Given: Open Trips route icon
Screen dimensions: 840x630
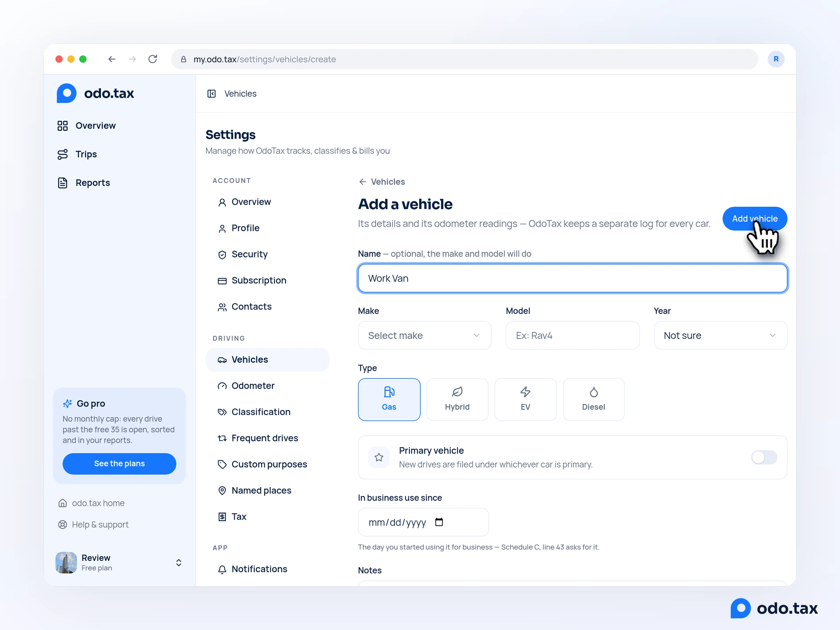Looking at the screenshot, I should [63, 154].
